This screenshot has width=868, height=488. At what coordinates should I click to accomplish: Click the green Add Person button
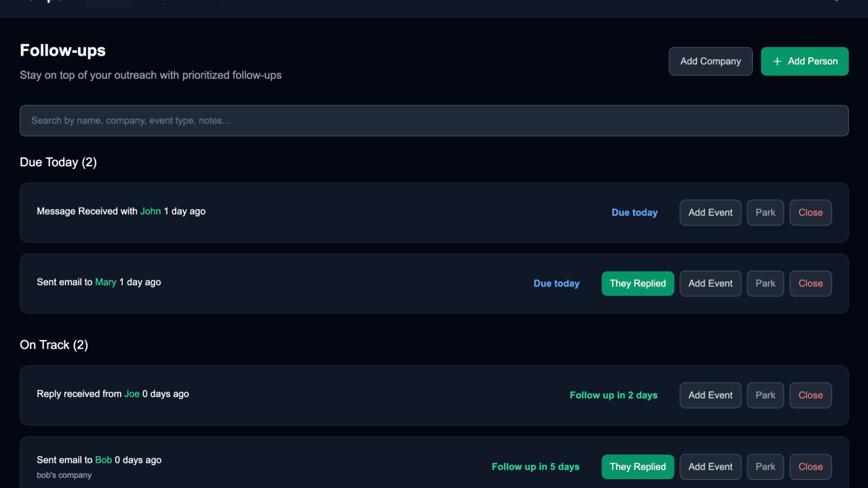804,61
